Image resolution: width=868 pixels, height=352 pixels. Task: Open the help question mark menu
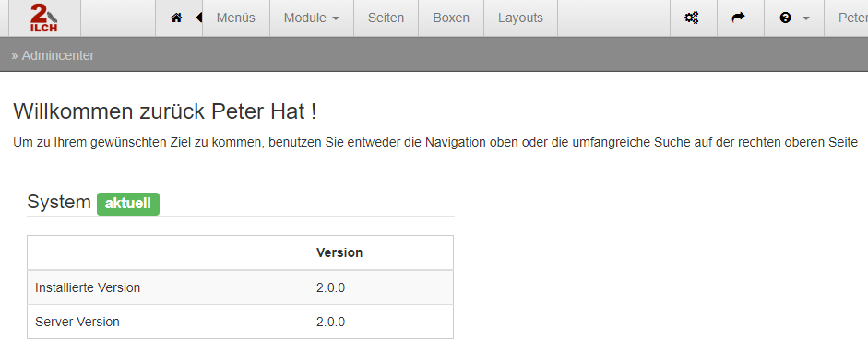794,18
